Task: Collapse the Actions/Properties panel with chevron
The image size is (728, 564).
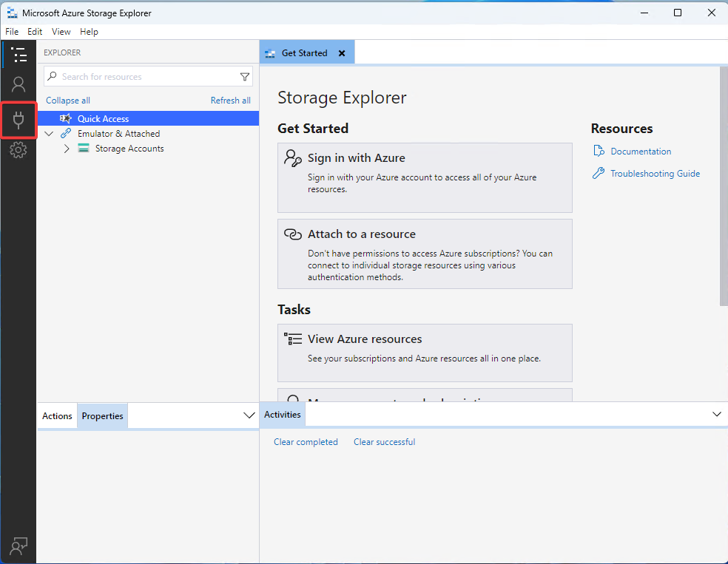Action: 249,415
